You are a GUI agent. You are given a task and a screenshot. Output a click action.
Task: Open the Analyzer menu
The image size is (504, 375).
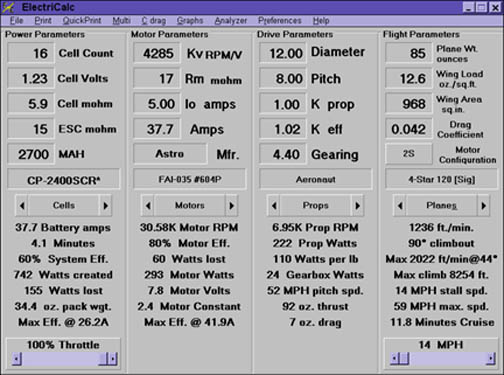[231, 21]
